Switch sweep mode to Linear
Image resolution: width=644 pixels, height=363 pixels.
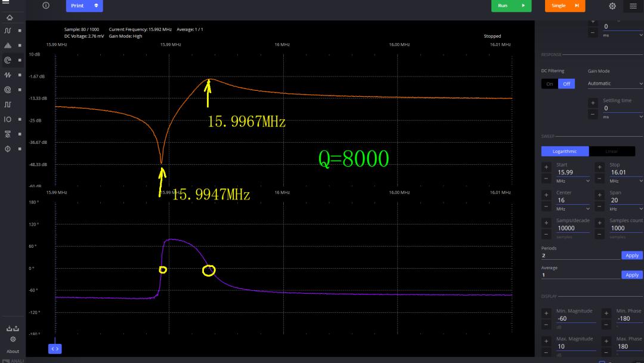611,151
